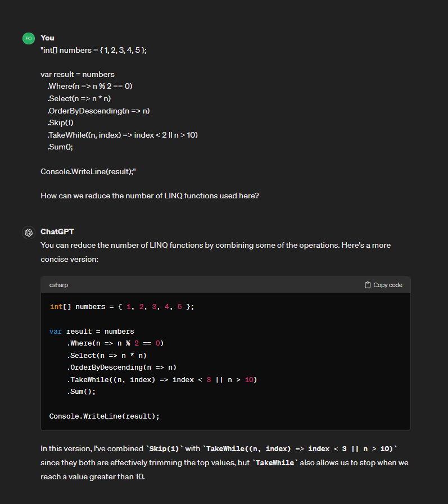Click the clipboard icon beside Copy code
Screen dimensions: 448x504
click(368, 285)
